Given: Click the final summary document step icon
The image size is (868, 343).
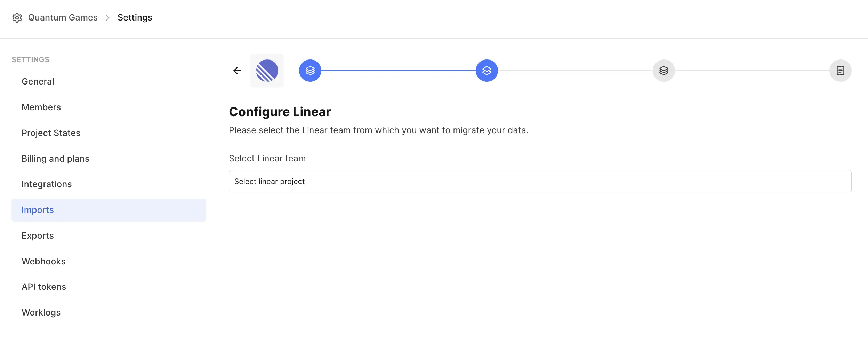Looking at the screenshot, I should 841,71.
